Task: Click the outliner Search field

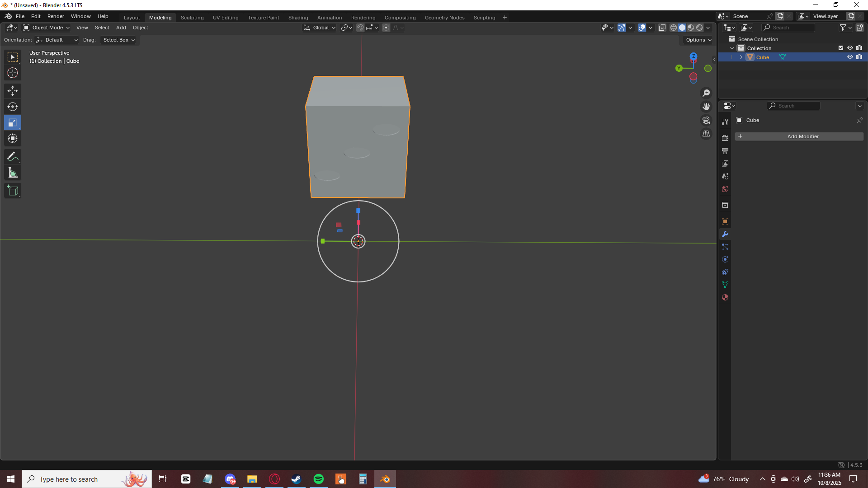Action: 788,28
